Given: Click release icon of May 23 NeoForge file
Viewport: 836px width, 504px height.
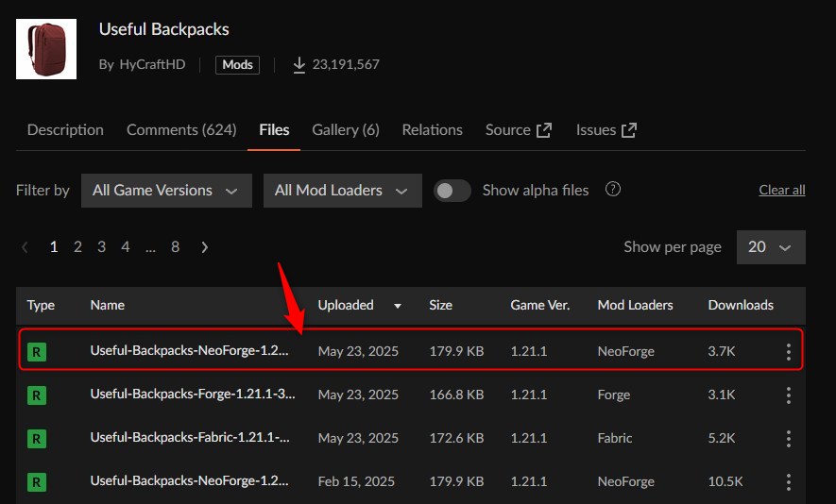Looking at the screenshot, I should coord(37,352).
